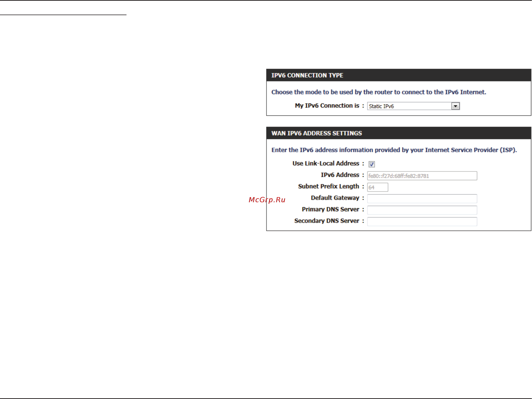Focus the Default Gateway text box
Image resolution: width=532 pixels, height=399 pixels.
coord(422,199)
